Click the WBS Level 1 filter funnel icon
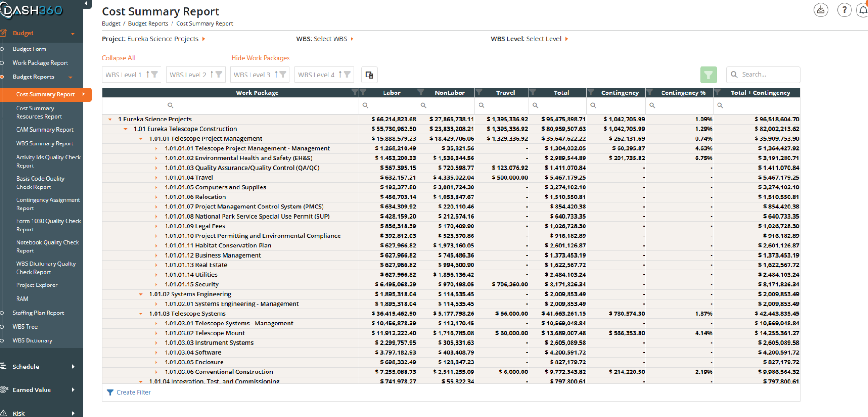 [x=155, y=75]
